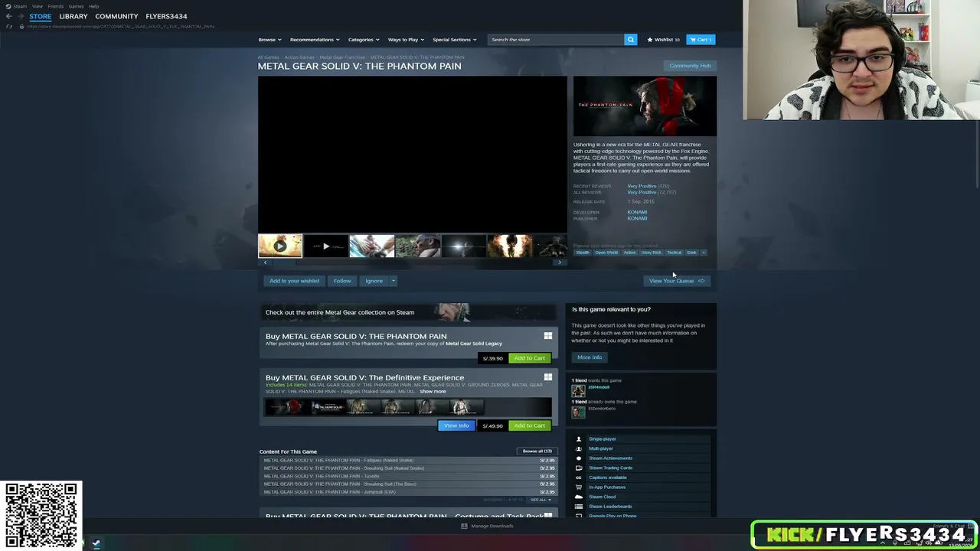Click the Steam logo in the menu bar

pyautogui.click(x=7, y=6)
